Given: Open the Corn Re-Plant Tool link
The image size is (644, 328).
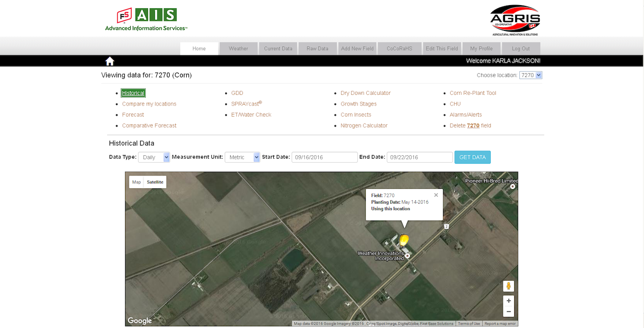Looking at the screenshot, I should [x=473, y=93].
